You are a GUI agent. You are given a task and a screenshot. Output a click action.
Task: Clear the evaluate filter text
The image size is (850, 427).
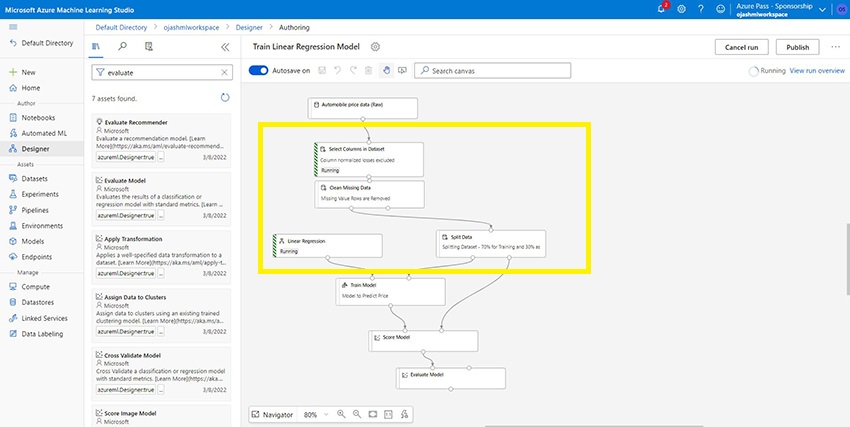coord(224,72)
